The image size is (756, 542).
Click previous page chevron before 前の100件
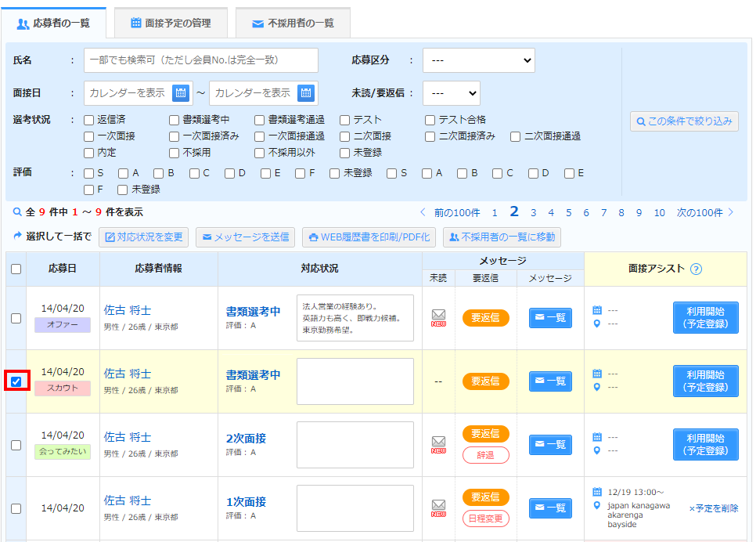pos(423,212)
